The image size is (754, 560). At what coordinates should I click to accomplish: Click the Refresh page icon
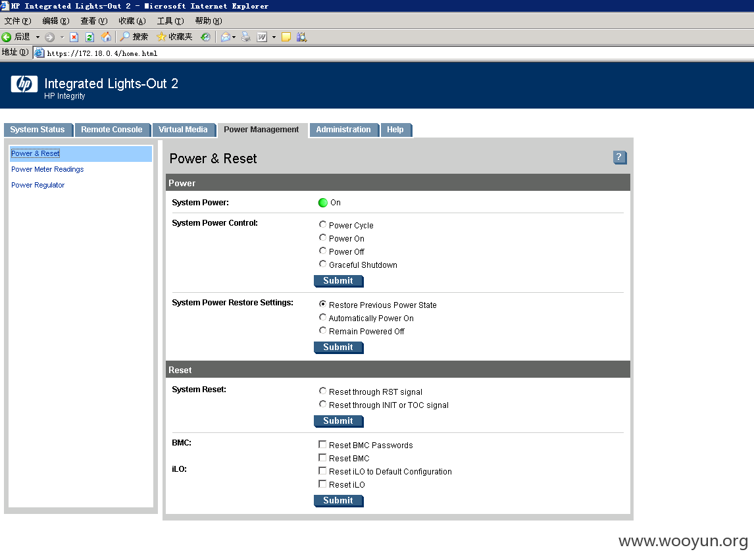coord(89,37)
